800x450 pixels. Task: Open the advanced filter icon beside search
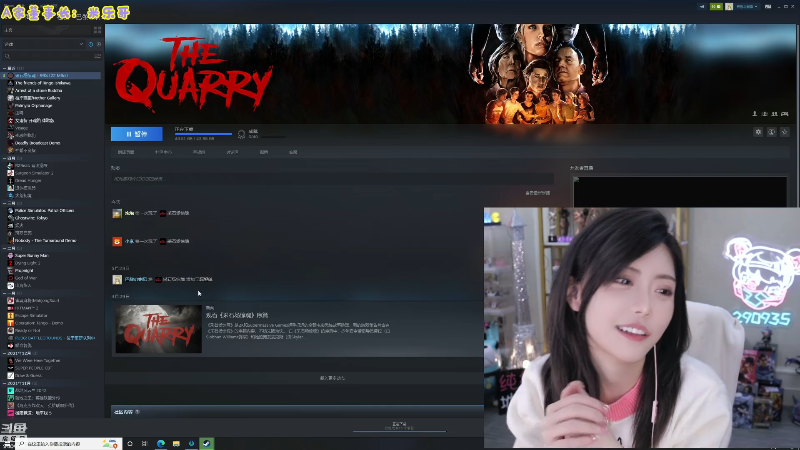(x=97, y=56)
